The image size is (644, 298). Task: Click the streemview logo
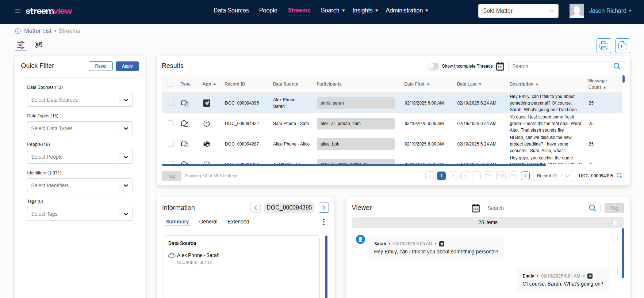click(49, 11)
